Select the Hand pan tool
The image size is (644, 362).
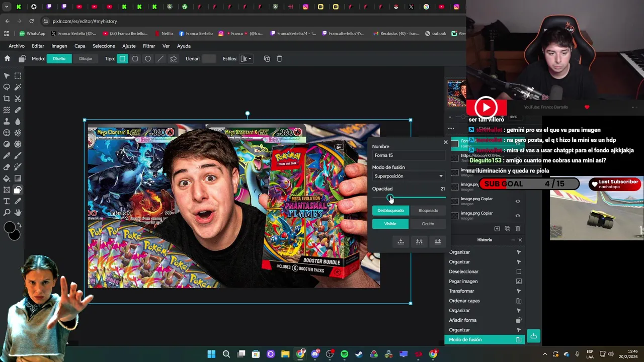tap(18, 213)
